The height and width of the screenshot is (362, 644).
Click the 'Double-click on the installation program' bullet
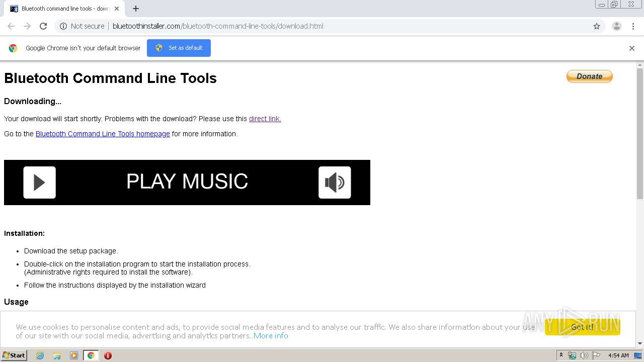point(137,268)
